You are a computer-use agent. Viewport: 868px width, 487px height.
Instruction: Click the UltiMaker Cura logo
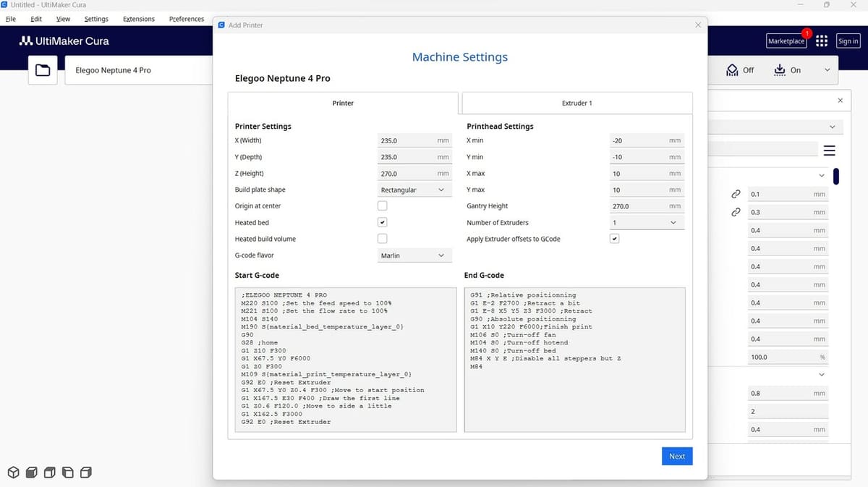click(x=64, y=41)
